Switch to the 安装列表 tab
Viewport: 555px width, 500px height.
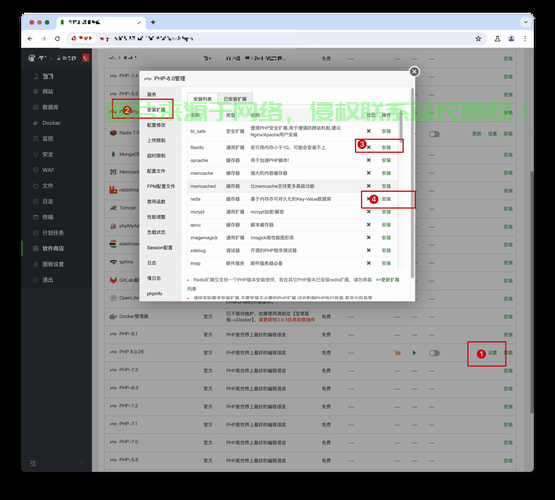coord(202,99)
